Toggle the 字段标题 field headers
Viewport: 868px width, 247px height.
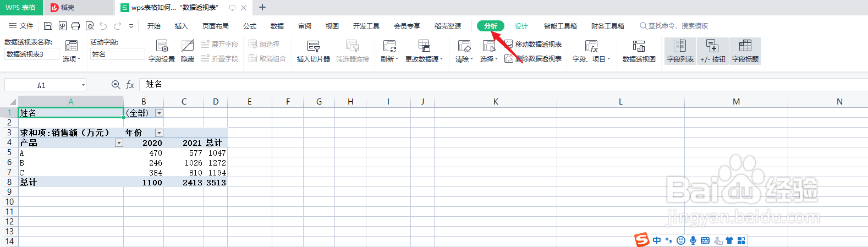point(745,51)
